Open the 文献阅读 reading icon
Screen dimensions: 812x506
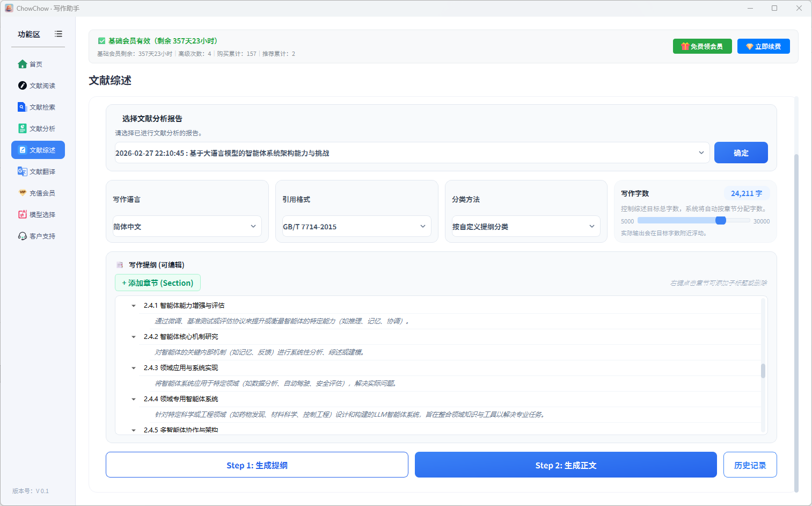pos(22,86)
